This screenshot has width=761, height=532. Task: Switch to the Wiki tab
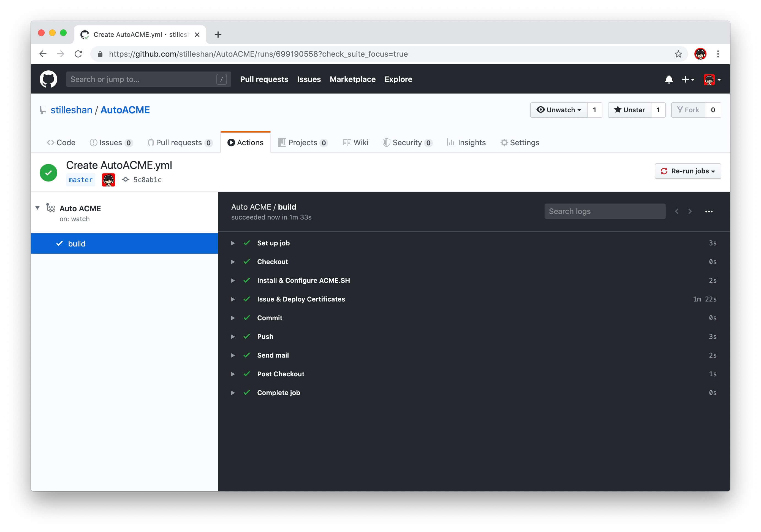tap(356, 143)
